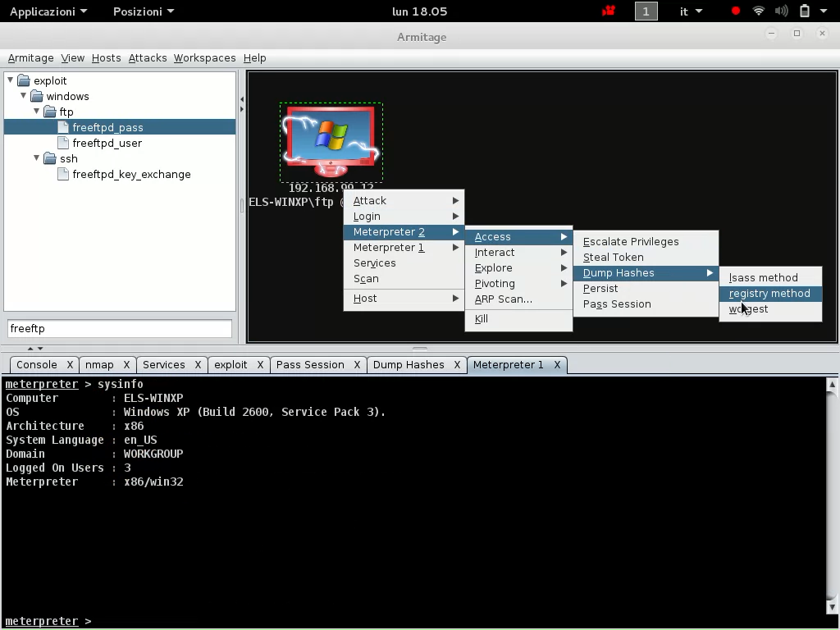Open the Applicazioni menu
Viewport: 840px width, 630px height.
coord(48,11)
